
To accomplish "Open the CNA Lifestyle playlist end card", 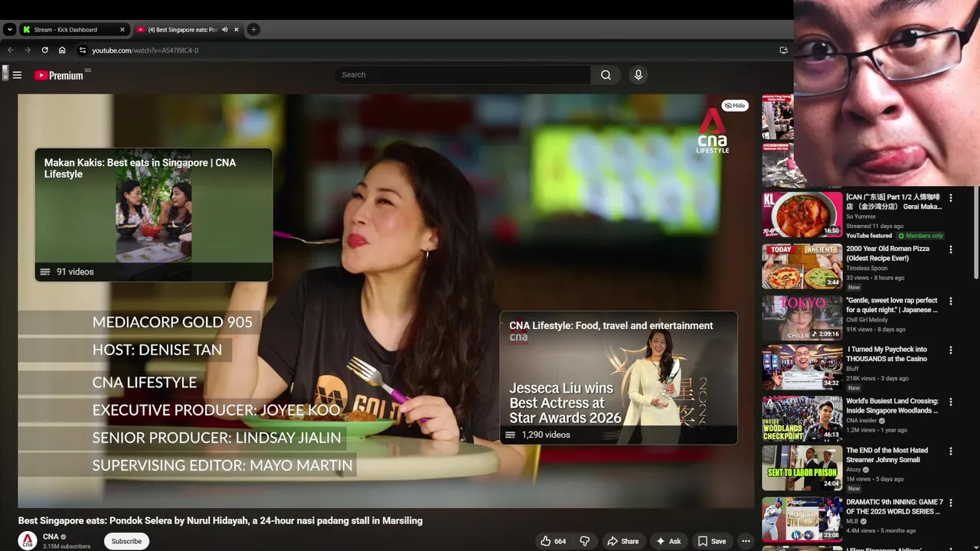I will [x=619, y=377].
